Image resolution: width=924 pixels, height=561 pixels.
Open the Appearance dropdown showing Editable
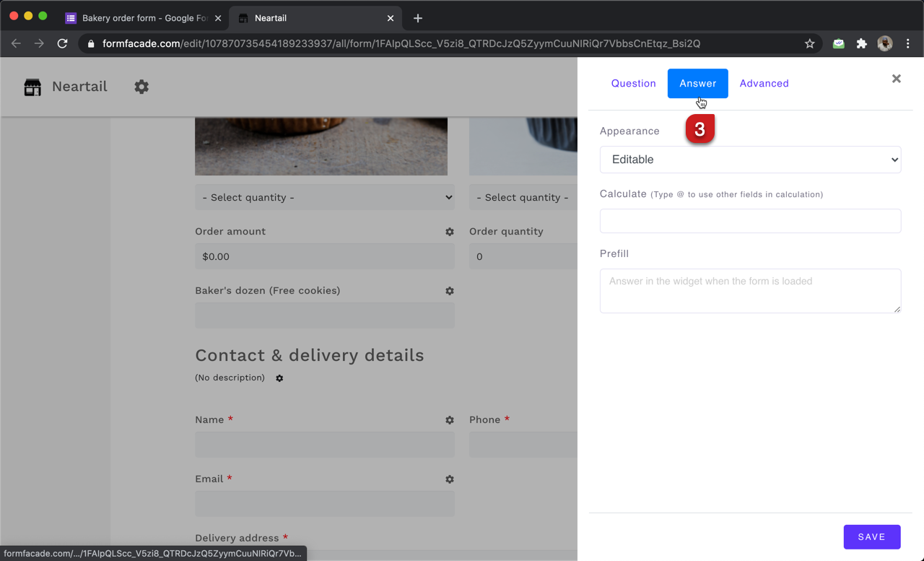[750, 160]
